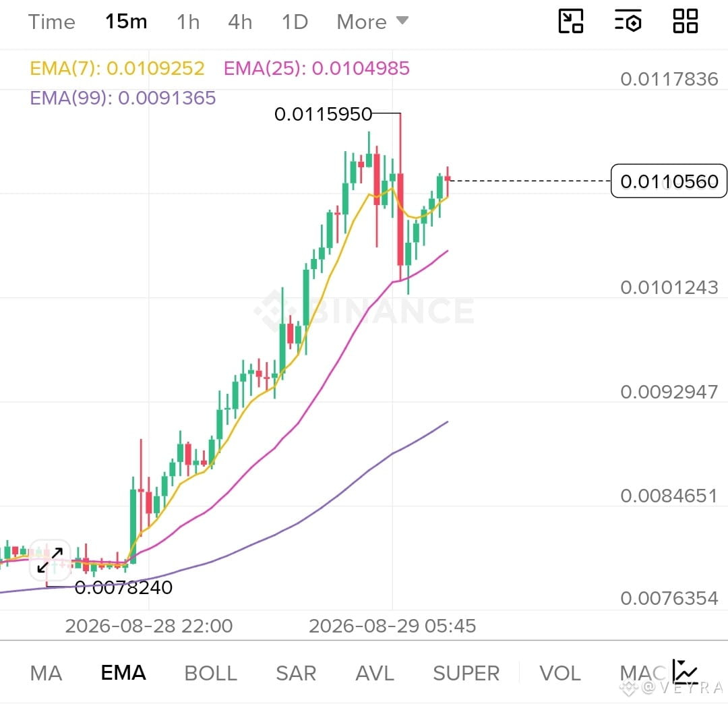This screenshot has width=728, height=704.
Task: Switch to the 4h interval
Action: tap(240, 22)
